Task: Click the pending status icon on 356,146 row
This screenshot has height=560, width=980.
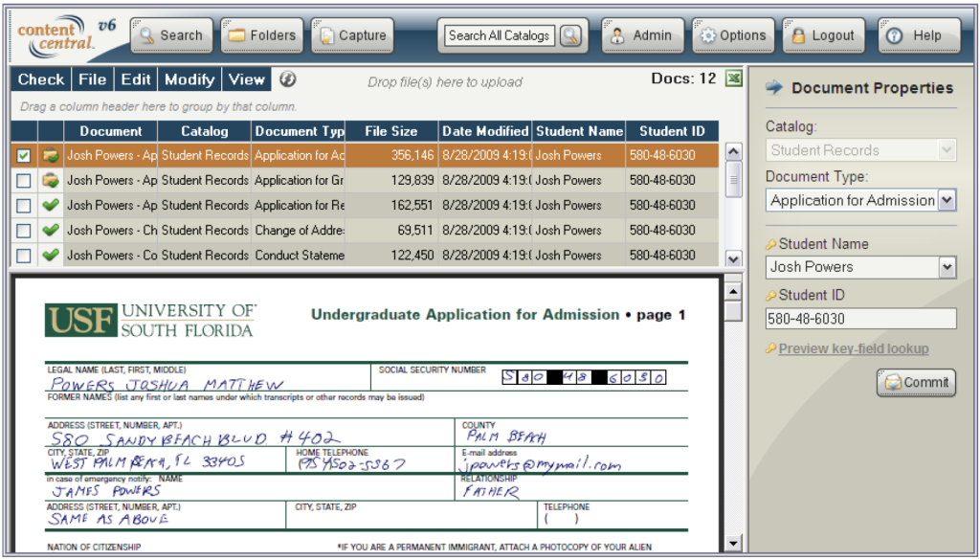Action: click(51, 156)
